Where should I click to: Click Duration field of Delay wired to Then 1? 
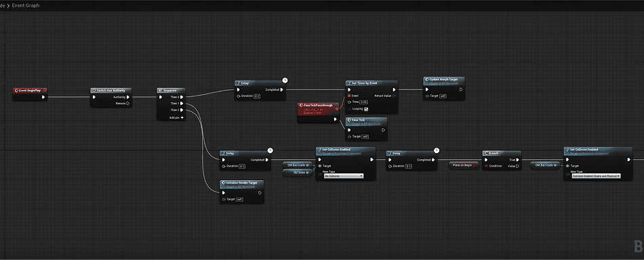click(242, 167)
